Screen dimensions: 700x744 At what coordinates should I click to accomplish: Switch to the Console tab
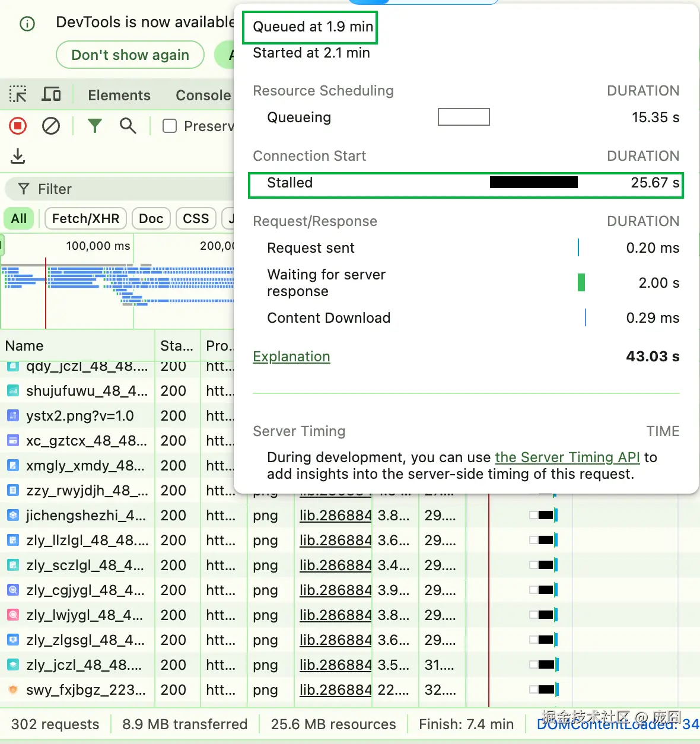point(203,96)
